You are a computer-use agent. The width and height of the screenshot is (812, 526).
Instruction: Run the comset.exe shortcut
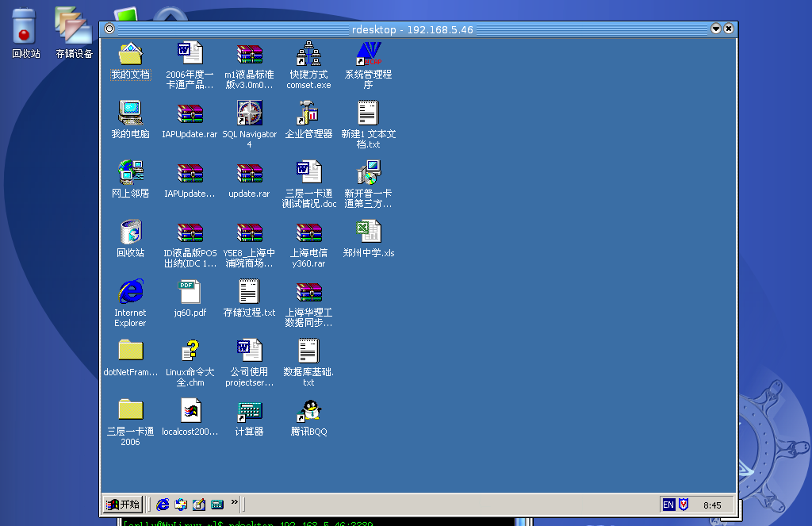[x=308, y=54]
